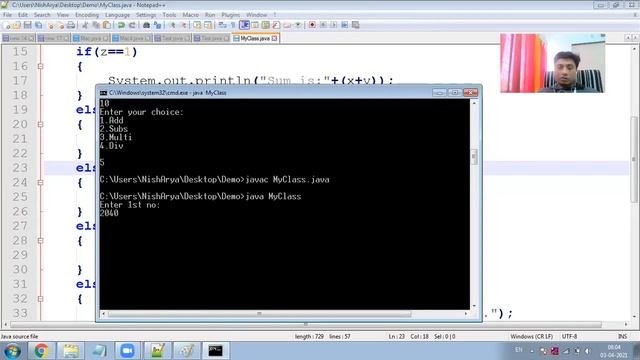640x360 pixels.
Task: Click the Notepad++ editor vertical scrollbar thumb
Action: tap(634, 159)
